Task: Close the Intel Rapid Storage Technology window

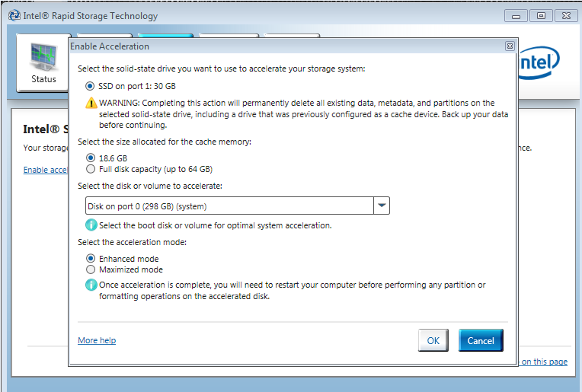Action: tap(567, 16)
